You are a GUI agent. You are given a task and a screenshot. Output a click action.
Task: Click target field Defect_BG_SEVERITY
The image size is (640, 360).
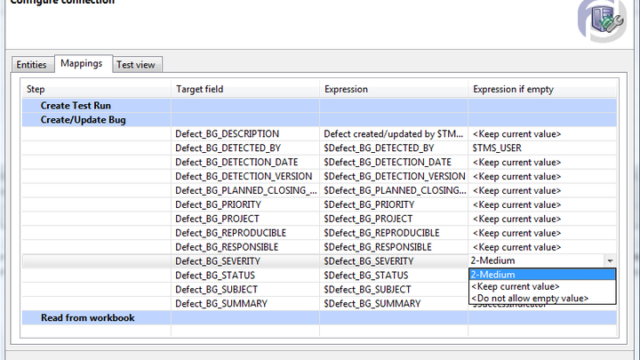tap(218, 261)
